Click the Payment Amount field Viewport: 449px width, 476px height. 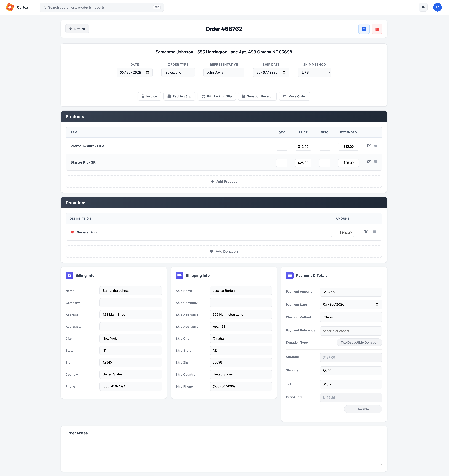click(x=351, y=292)
